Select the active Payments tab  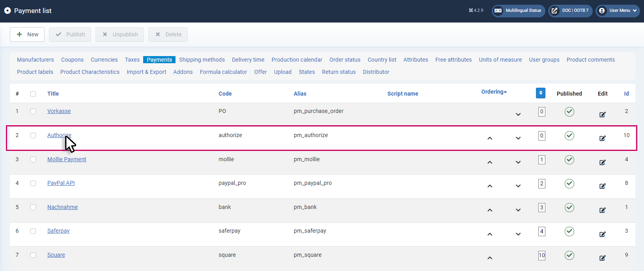[159, 60]
